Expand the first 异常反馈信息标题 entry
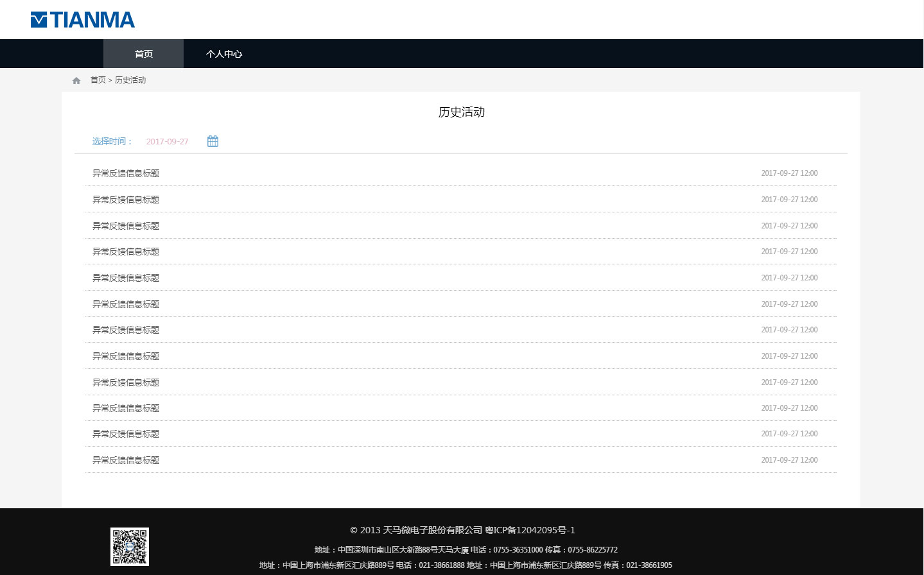This screenshot has width=924, height=575. click(125, 173)
